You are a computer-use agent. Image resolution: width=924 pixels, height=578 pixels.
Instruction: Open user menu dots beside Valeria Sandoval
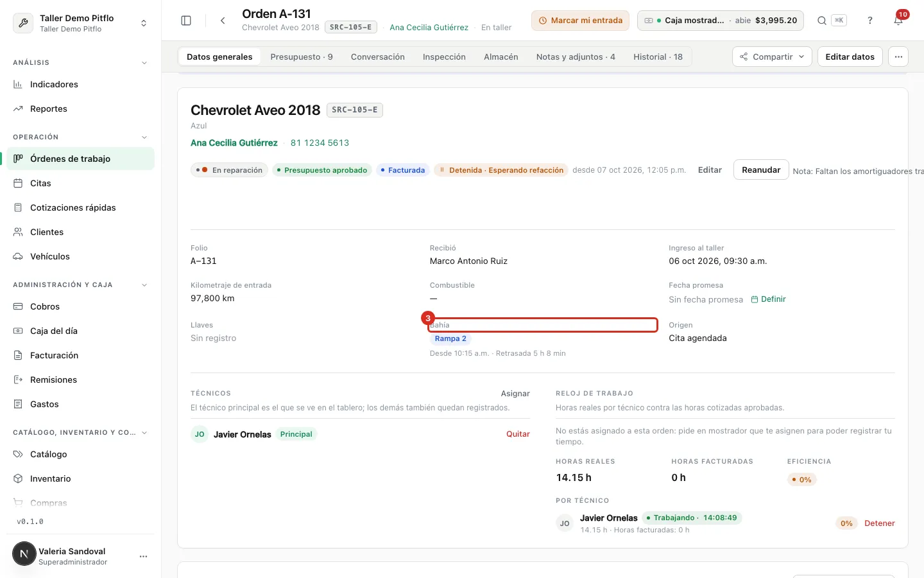(x=144, y=556)
